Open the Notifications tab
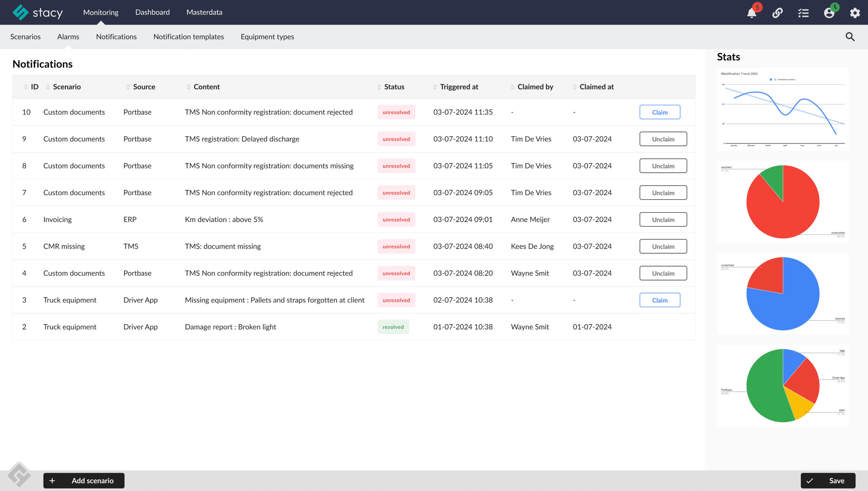This screenshot has width=868, height=491. click(116, 36)
